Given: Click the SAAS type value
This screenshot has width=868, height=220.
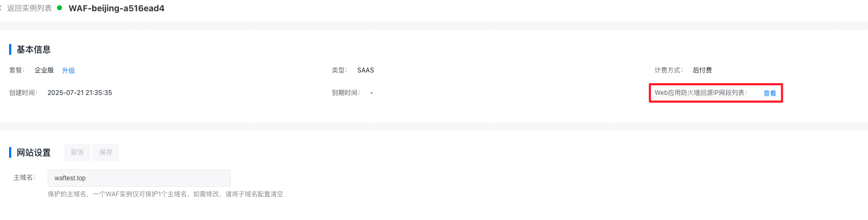Looking at the screenshot, I should point(365,70).
